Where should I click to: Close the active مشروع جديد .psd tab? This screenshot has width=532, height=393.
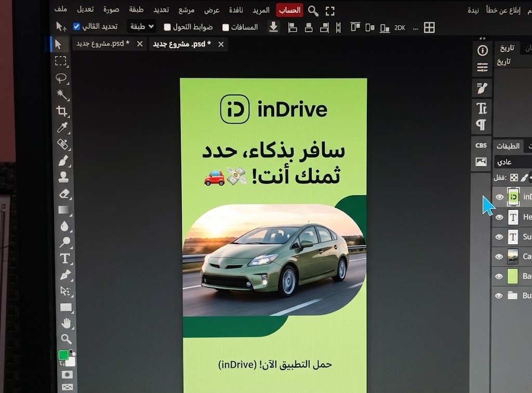(x=221, y=45)
